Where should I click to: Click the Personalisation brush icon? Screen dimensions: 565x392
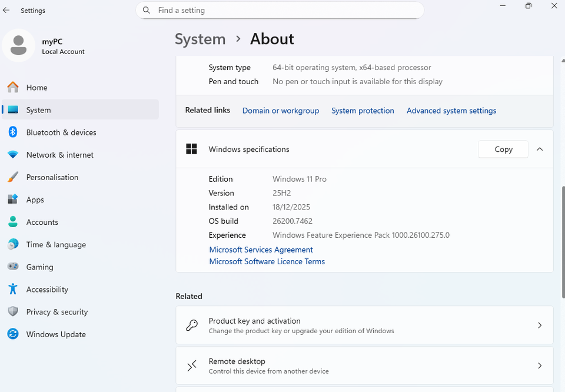(13, 177)
